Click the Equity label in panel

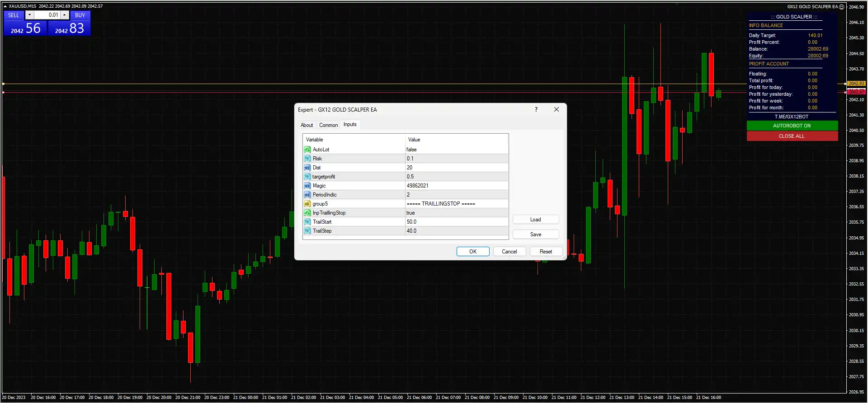click(756, 56)
